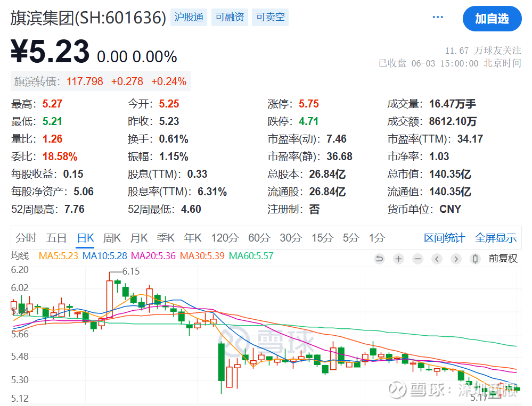Click the 11.67 万球友关注 follower count
The width and height of the screenshot is (532, 406).
click(x=483, y=51)
